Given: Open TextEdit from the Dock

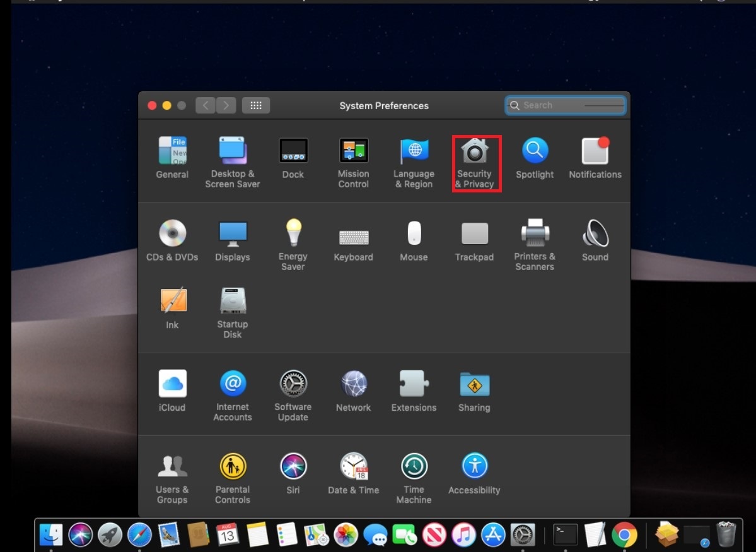Looking at the screenshot, I should 595,534.
